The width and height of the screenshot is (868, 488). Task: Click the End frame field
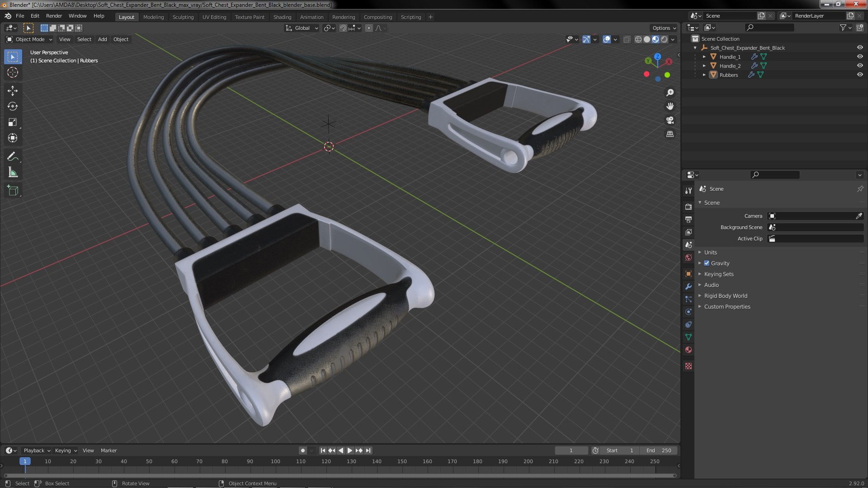(x=659, y=450)
